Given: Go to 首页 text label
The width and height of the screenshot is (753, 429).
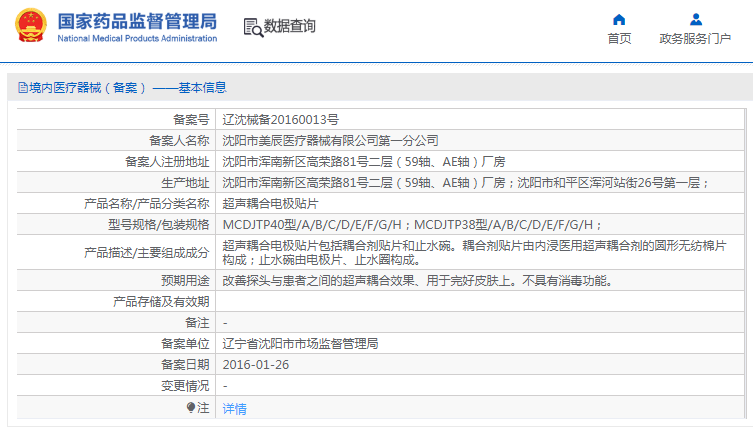Looking at the screenshot, I should click(x=619, y=38).
